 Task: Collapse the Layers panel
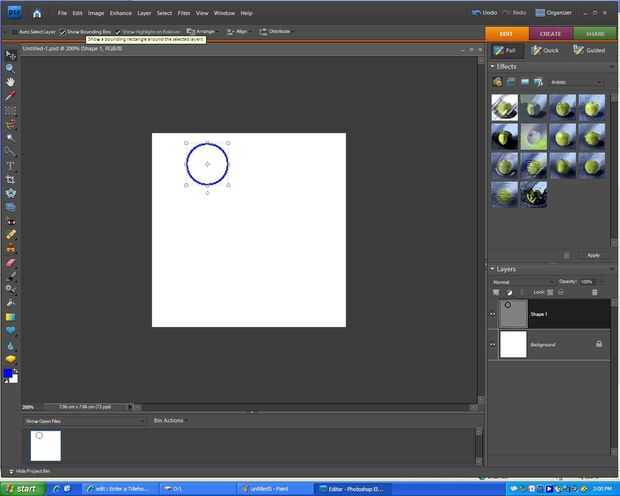click(492, 269)
